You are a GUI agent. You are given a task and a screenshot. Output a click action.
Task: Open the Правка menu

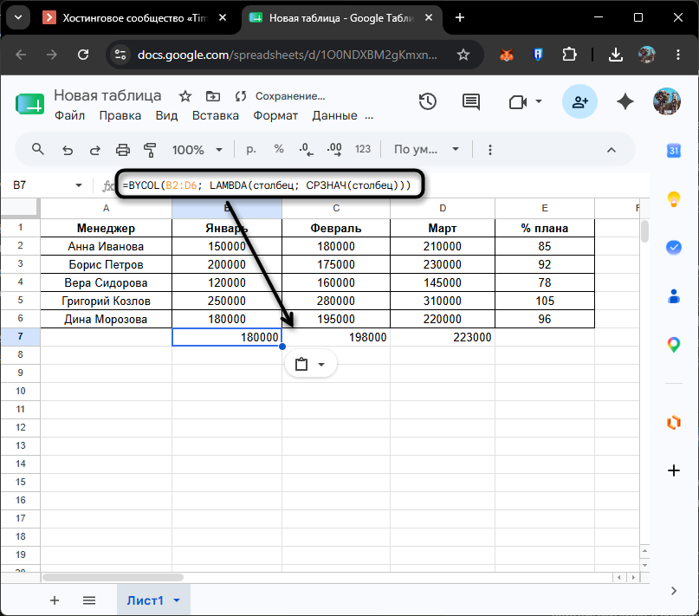(x=120, y=115)
